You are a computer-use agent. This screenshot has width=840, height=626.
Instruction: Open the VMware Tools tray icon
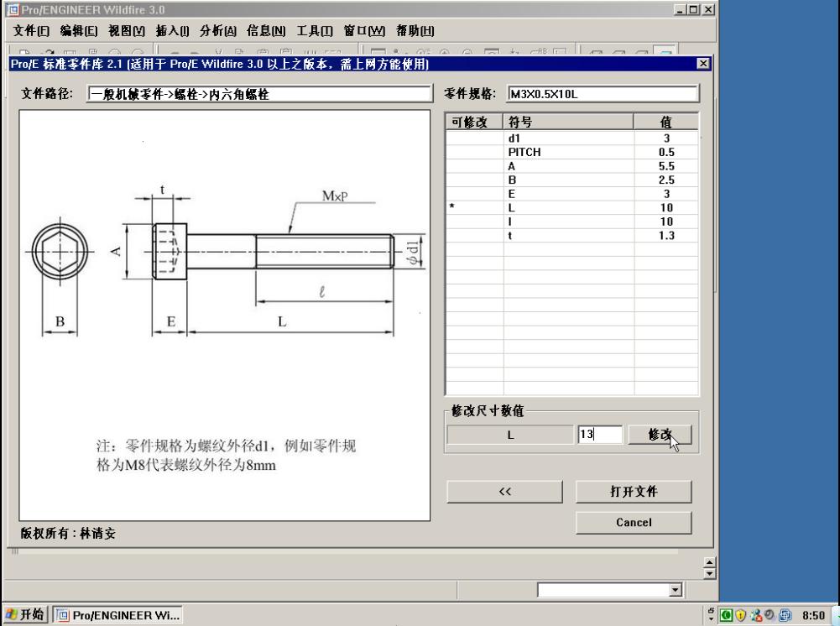(785, 615)
